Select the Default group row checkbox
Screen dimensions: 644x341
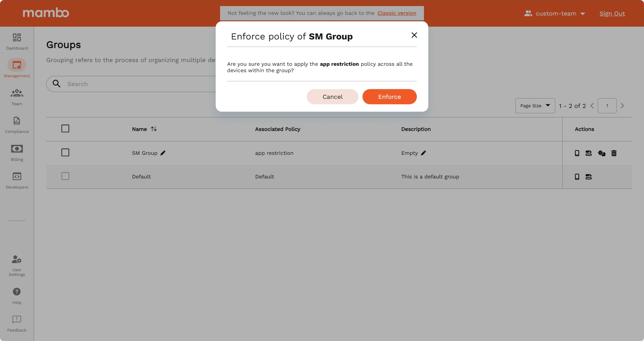point(65,176)
